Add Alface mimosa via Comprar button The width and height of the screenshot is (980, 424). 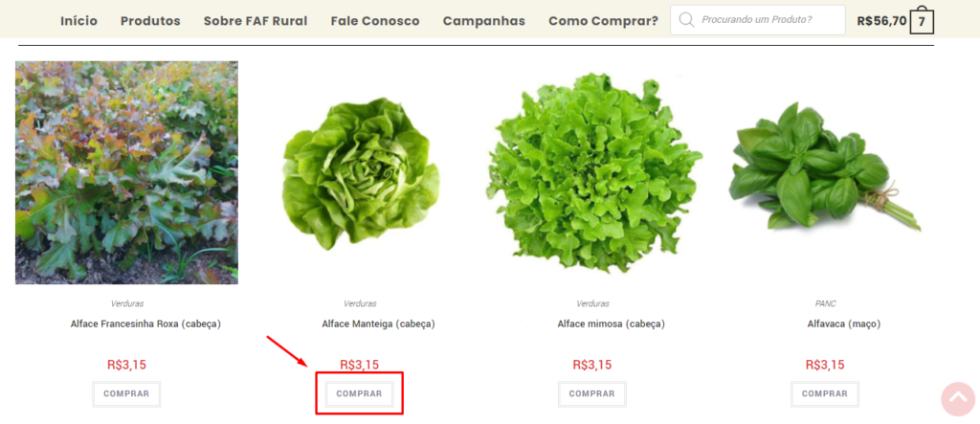coord(591,394)
